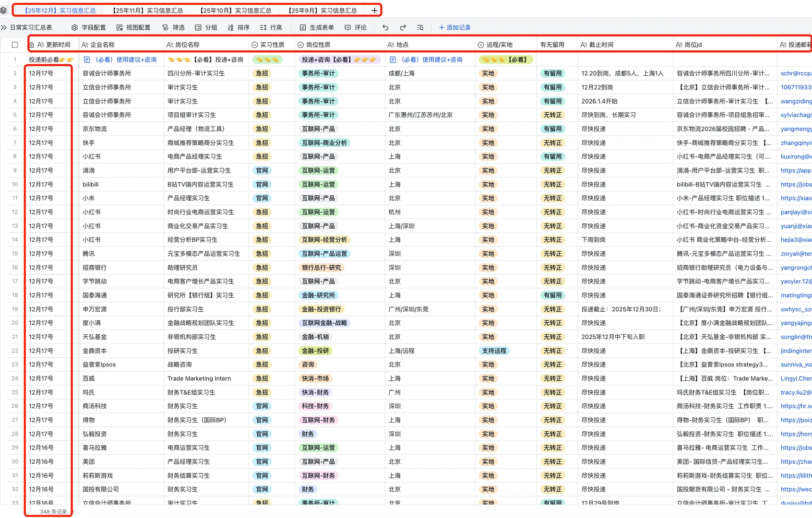The height and width of the screenshot is (518, 812).
Task: Click the 岗位性质 column header
Action: click(340, 45)
